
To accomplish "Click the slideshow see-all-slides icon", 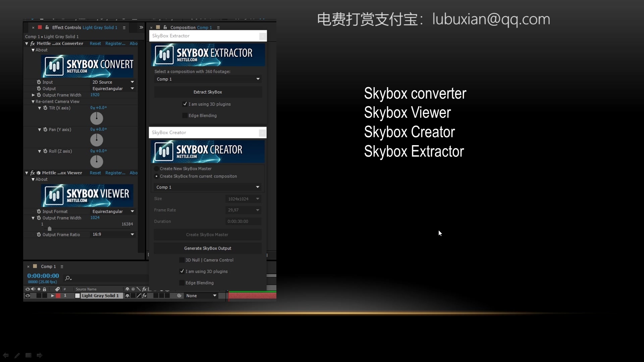I will point(29,355).
